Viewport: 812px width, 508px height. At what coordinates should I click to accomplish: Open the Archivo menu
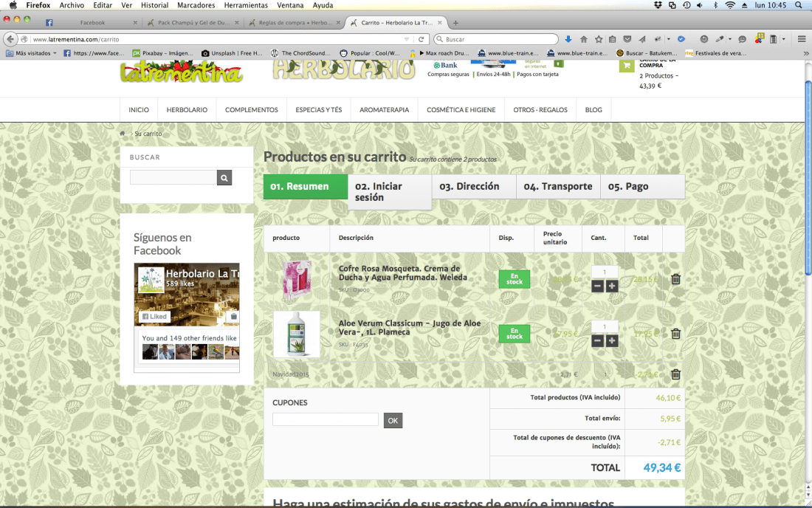(72, 5)
